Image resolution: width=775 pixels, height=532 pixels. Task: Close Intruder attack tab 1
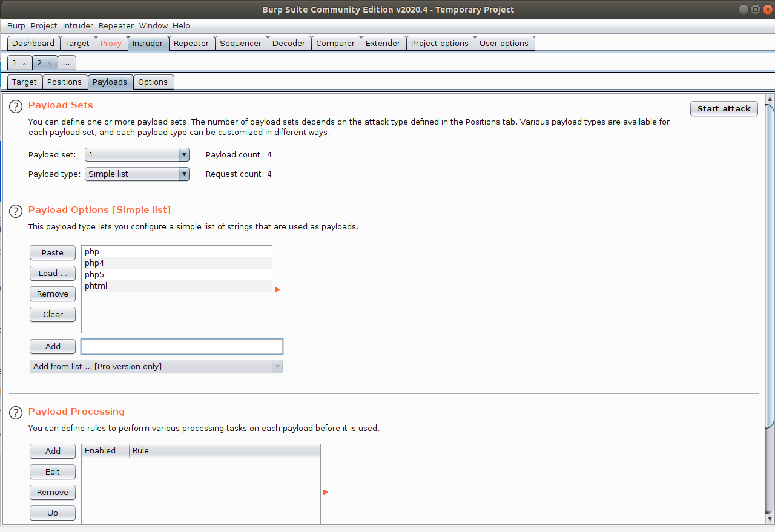point(24,63)
